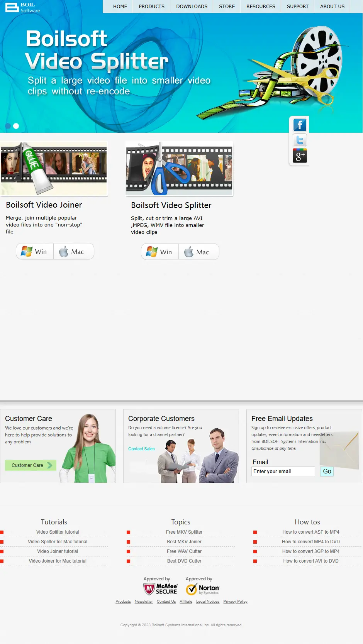
Task: Open How to convert MP4 to DVD
Action: [311, 542]
